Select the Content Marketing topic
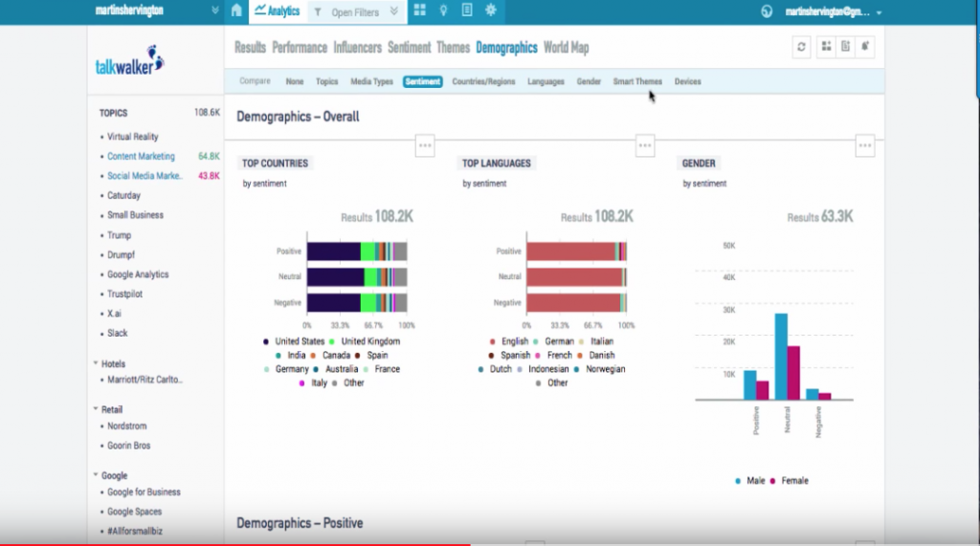Viewport: 980px width, 546px height. click(141, 156)
